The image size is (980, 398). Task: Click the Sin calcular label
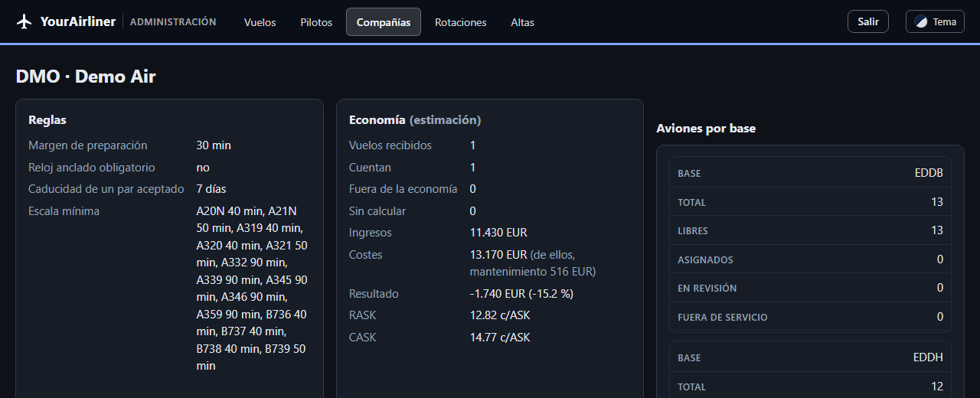click(377, 211)
